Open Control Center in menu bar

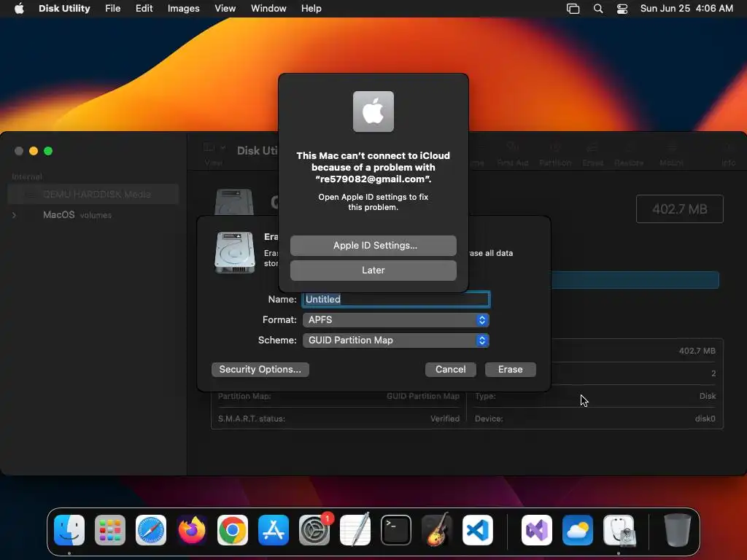coord(622,9)
